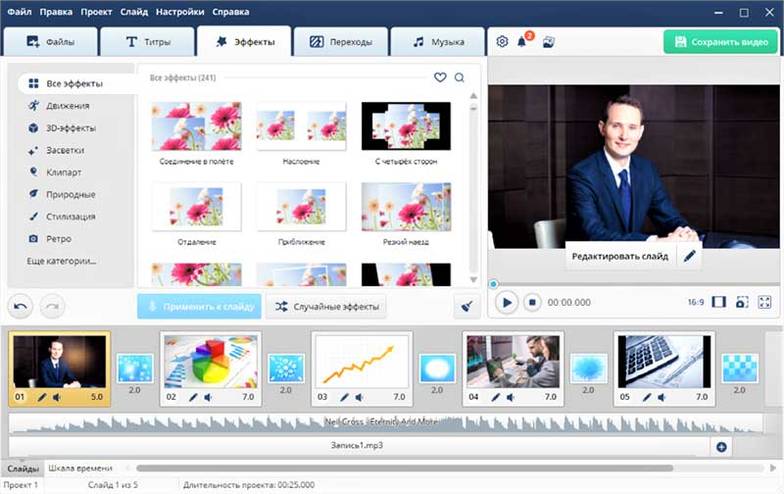This screenshot has width=784, height=494.
Task: Edit slide 05 with its pencil icon
Action: [647, 397]
